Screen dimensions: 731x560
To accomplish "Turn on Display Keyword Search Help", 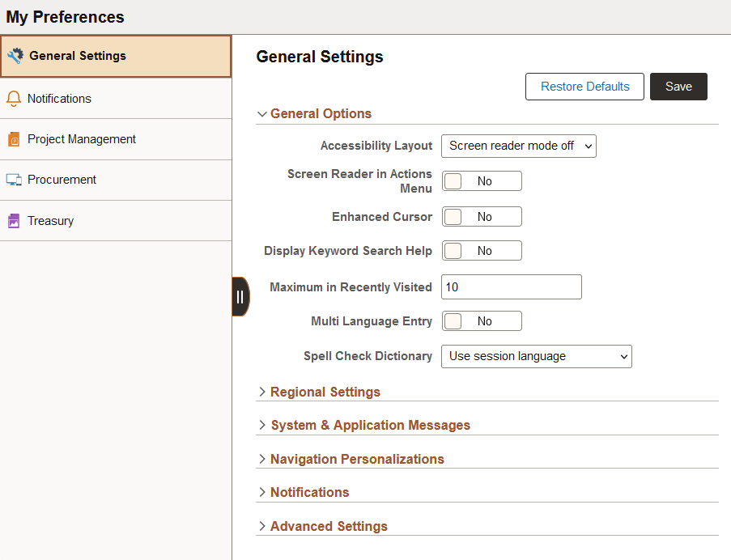I will 481,251.
